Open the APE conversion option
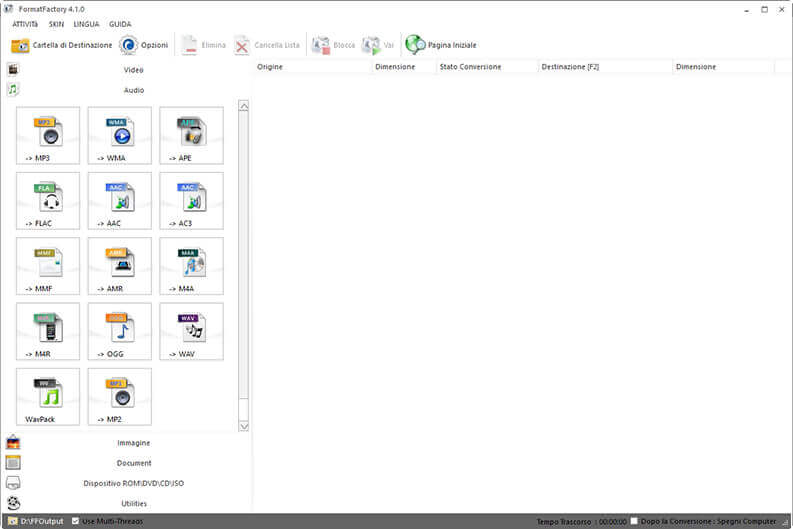Viewport: 793px width, 529px height. 192,135
